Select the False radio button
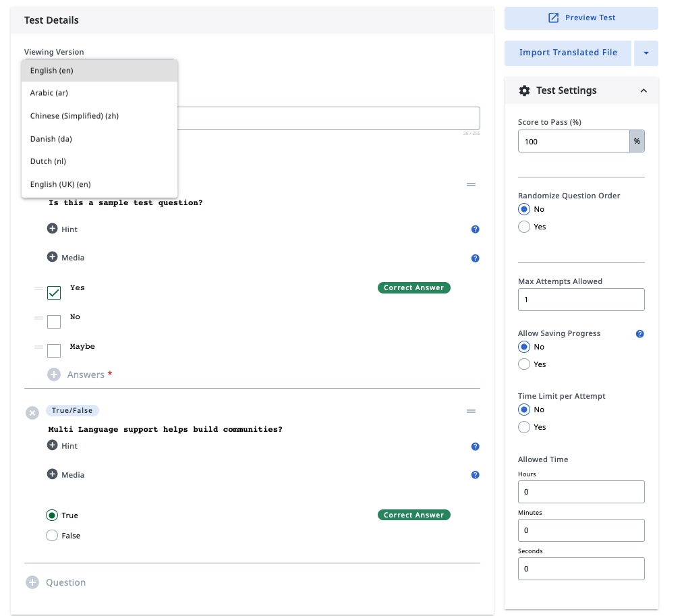Viewport: 686px width, 616px height. click(x=52, y=536)
